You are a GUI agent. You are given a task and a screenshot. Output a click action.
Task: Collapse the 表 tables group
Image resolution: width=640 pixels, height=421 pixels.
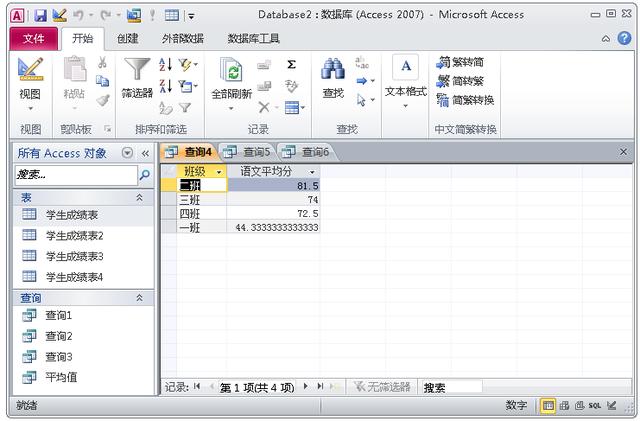(139, 198)
